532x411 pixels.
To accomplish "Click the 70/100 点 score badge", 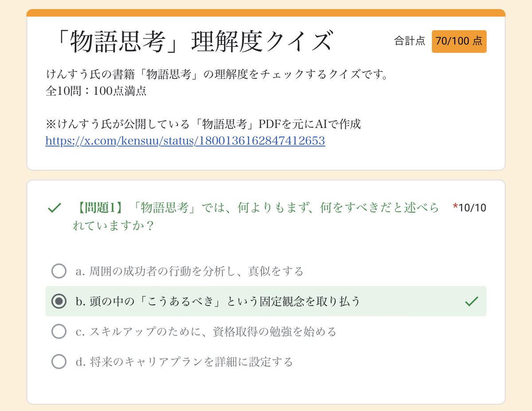I will click(459, 41).
